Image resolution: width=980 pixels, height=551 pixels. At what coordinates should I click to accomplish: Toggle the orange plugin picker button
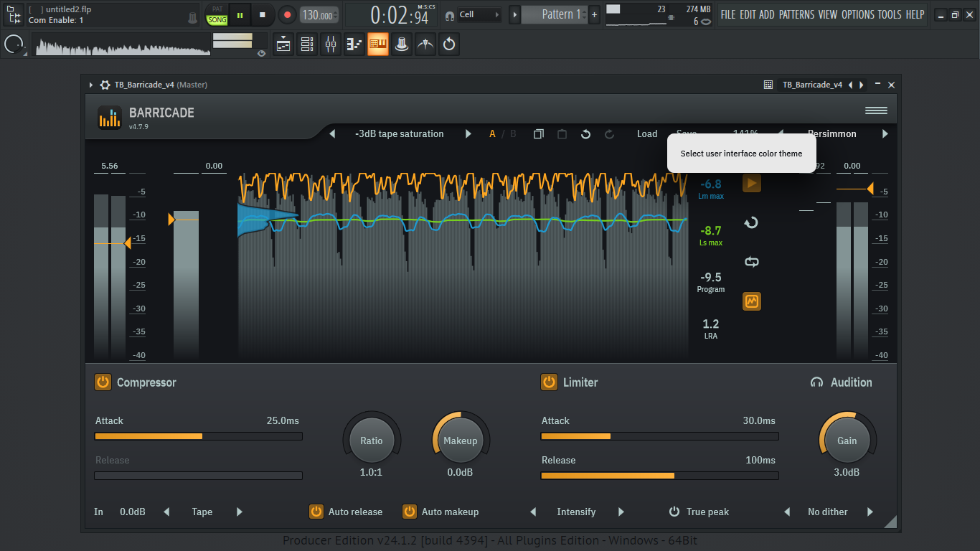pyautogui.click(x=378, y=44)
